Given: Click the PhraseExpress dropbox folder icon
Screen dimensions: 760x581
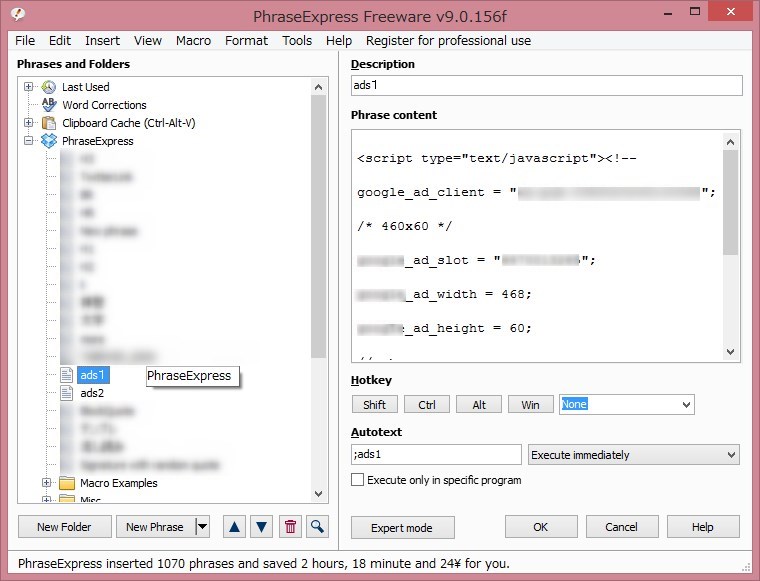Looking at the screenshot, I should [48, 141].
